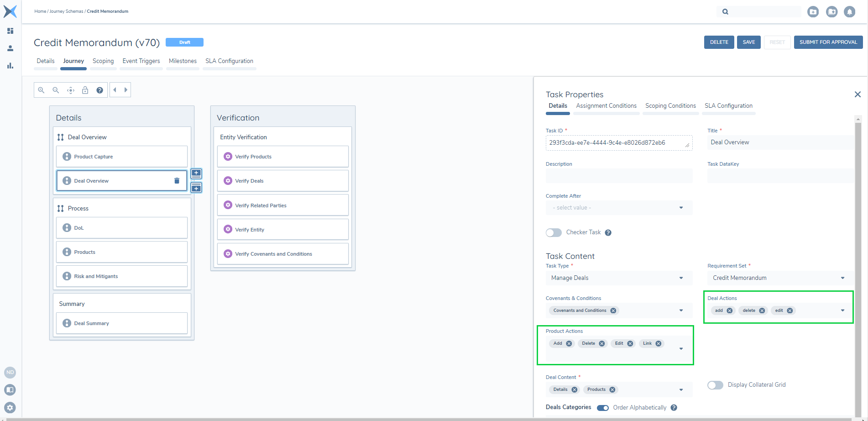Remove the 'Link' product action chip

[659, 344]
